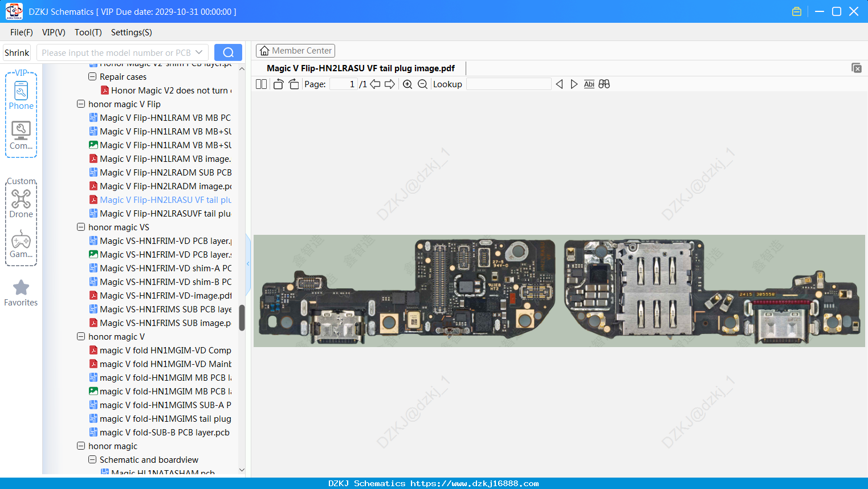
Task: Collapse the honor magic V node
Action: pos(81,336)
